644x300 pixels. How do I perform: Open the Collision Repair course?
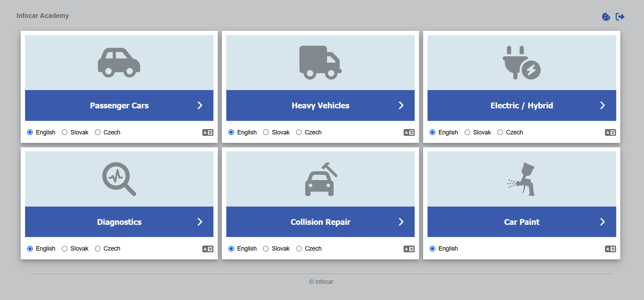(x=320, y=222)
